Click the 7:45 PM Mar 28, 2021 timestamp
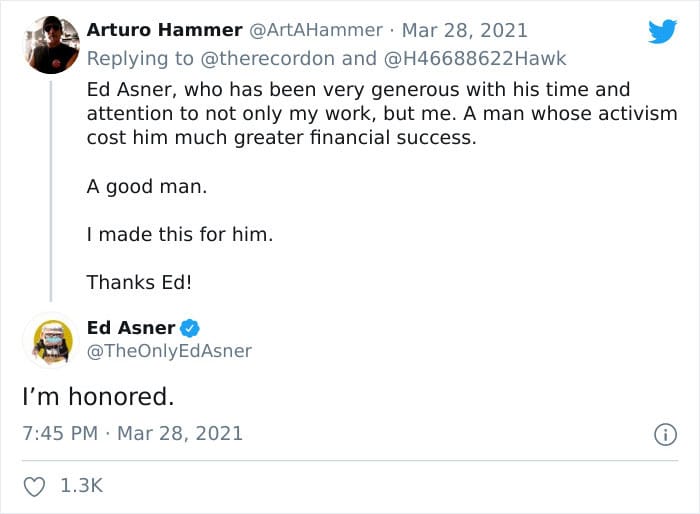Screen dimensions: 700x514 pos(133,433)
